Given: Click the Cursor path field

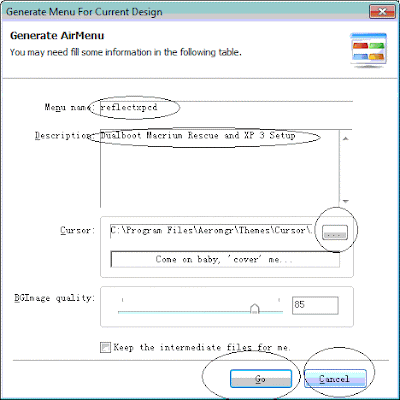Looking at the screenshot, I should coord(211,231).
